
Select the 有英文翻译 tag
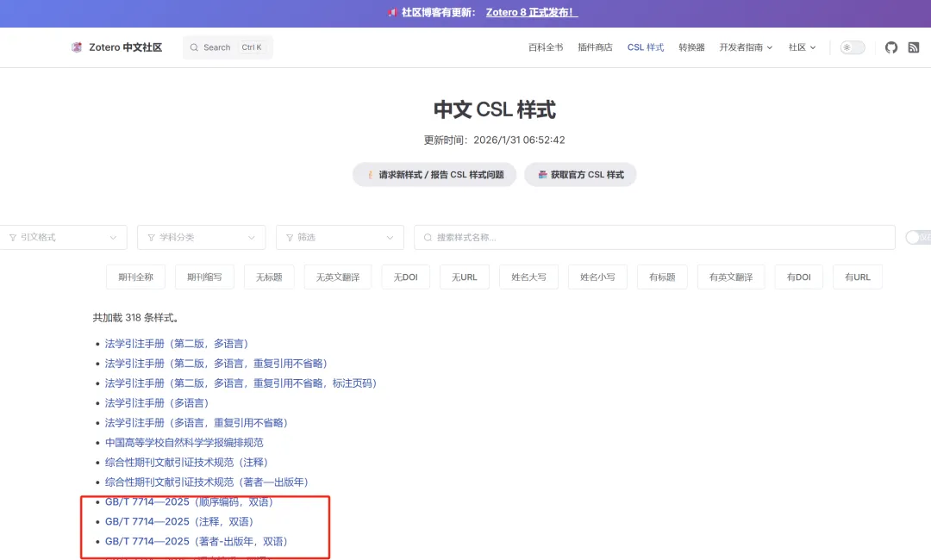(731, 277)
